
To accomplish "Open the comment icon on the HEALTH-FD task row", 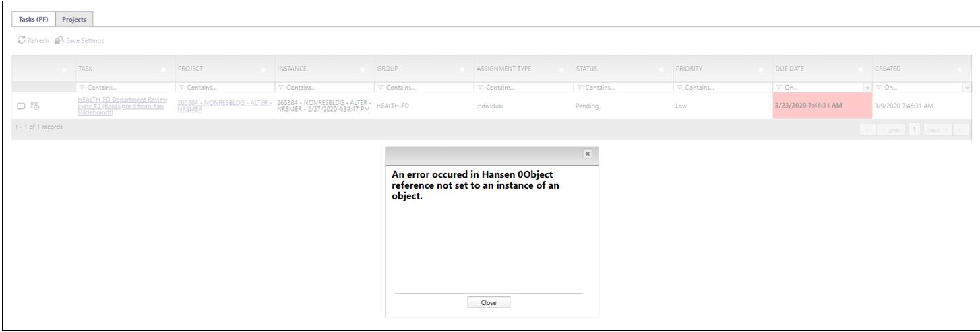I will (x=21, y=106).
